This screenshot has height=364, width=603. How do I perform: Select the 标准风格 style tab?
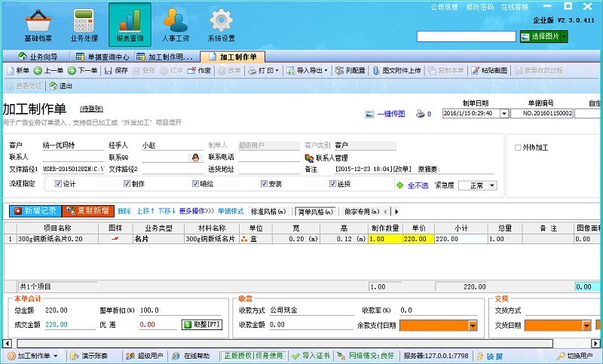[268, 212]
